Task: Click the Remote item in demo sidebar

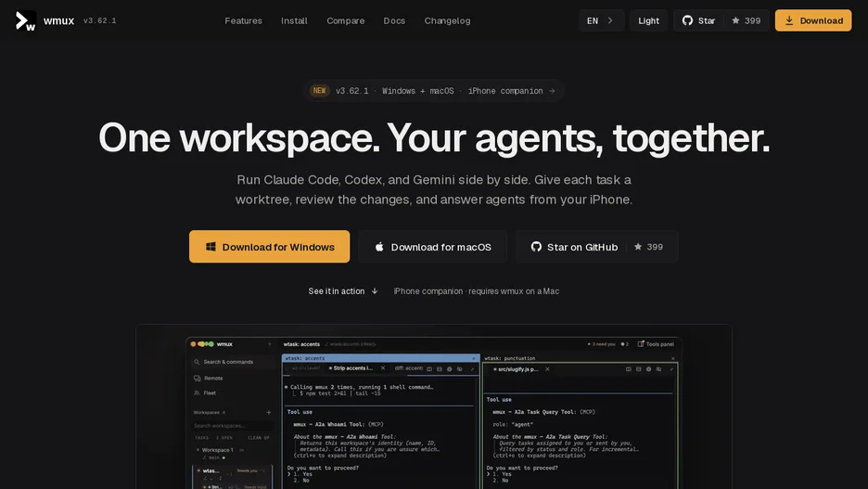Action: 213,379
